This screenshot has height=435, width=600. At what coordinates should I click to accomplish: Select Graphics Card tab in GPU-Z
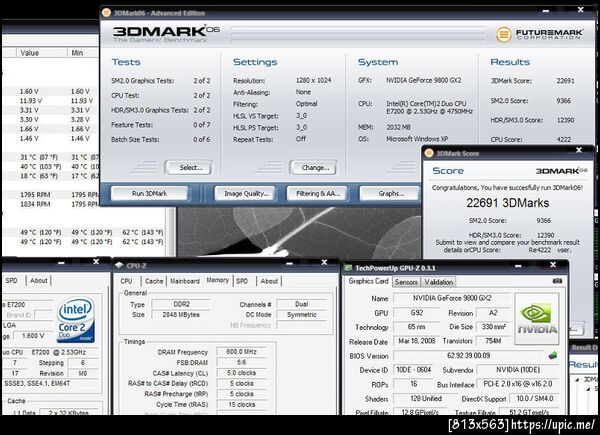coord(368,281)
